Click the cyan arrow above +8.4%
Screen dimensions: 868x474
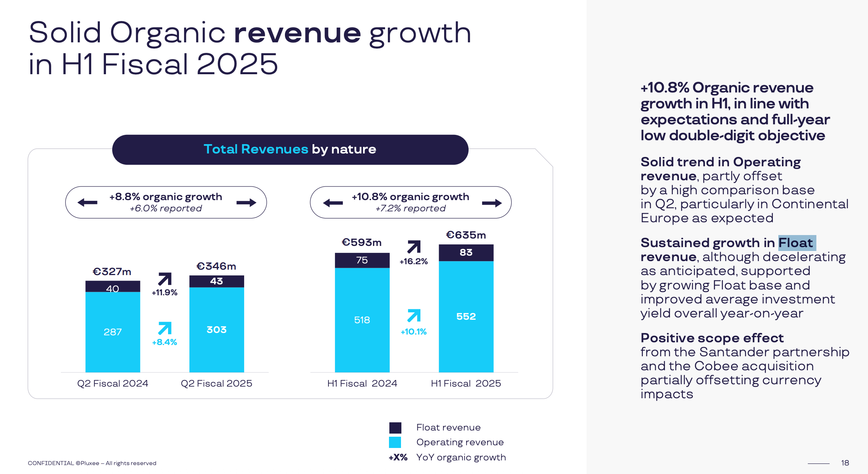pos(165,328)
